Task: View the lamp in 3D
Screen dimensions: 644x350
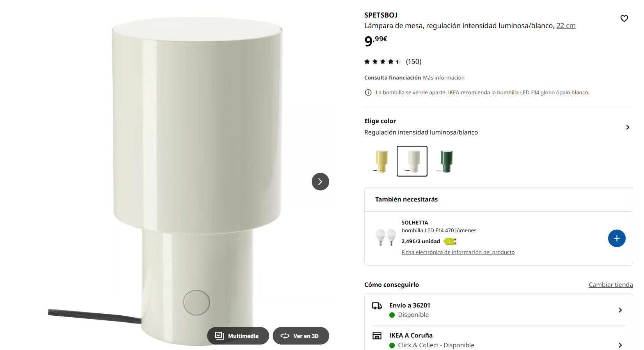Action: [x=301, y=336]
